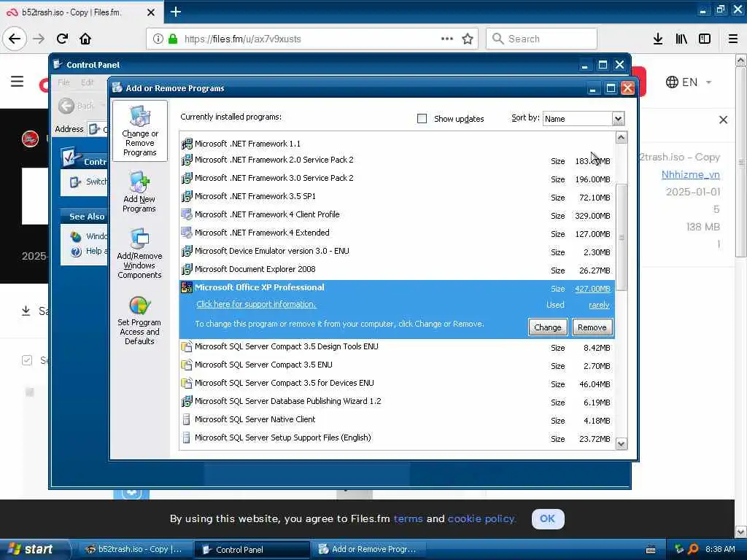Click Microsoft Office XP Professional icon
Image resolution: width=747 pixels, height=560 pixels.
coord(187,287)
